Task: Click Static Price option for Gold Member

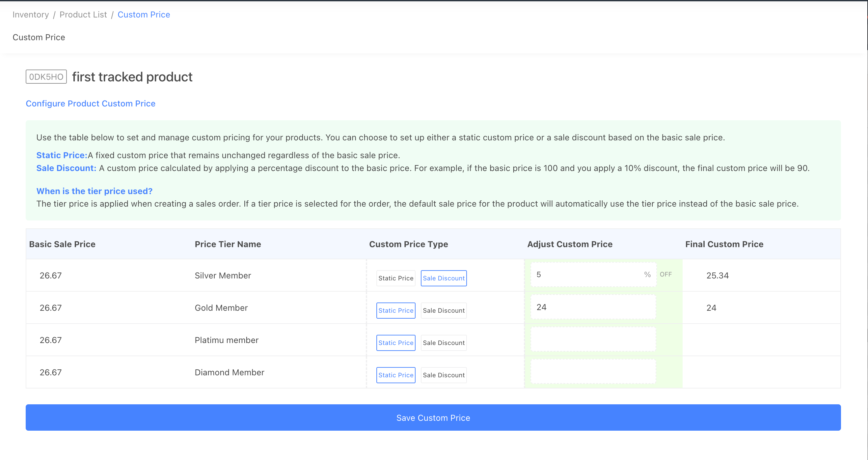Action: [x=395, y=310]
